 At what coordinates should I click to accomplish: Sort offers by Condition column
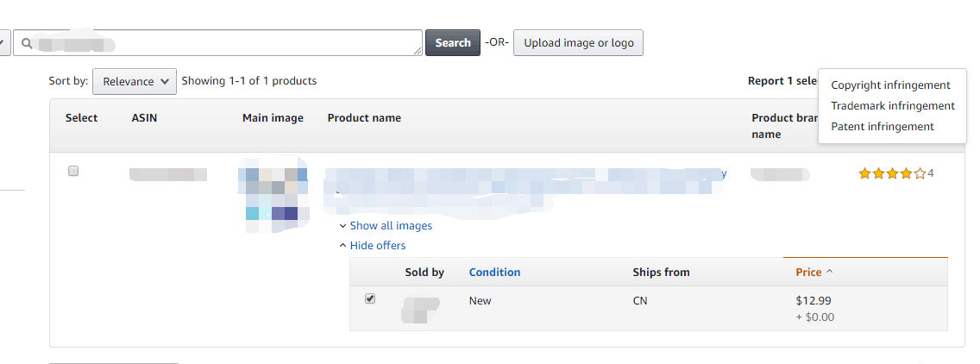pyautogui.click(x=494, y=273)
